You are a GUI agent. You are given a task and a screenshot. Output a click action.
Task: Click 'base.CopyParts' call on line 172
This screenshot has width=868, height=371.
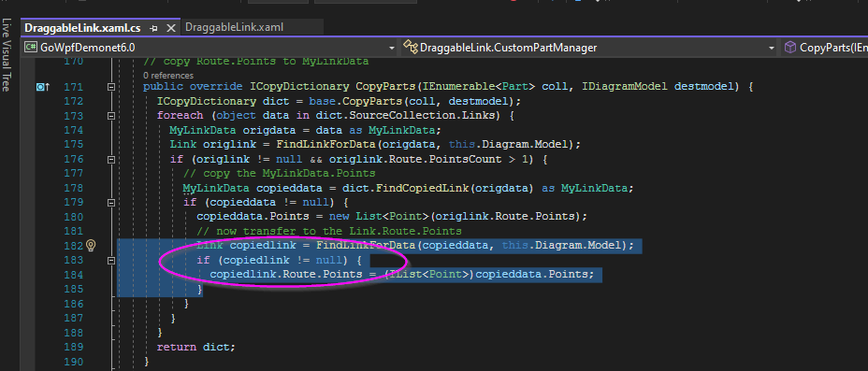(x=355, y=102)
